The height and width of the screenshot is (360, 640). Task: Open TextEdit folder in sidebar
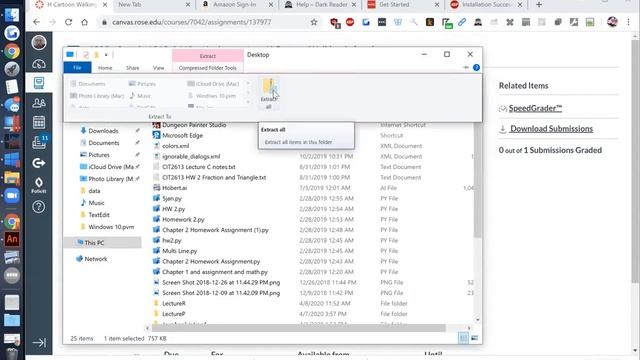[99, 215]
